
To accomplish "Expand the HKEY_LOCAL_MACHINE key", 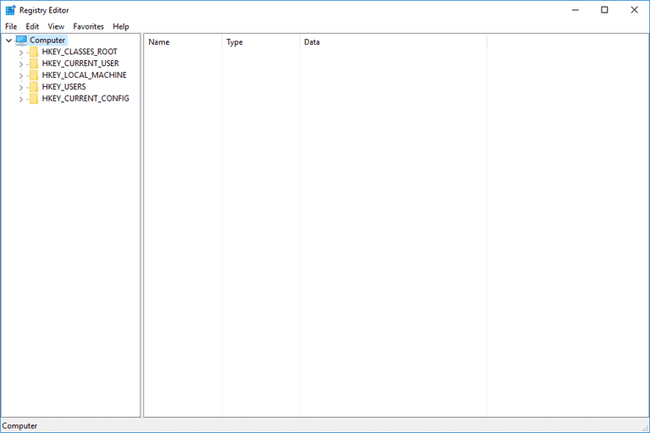I will (21, 75).
